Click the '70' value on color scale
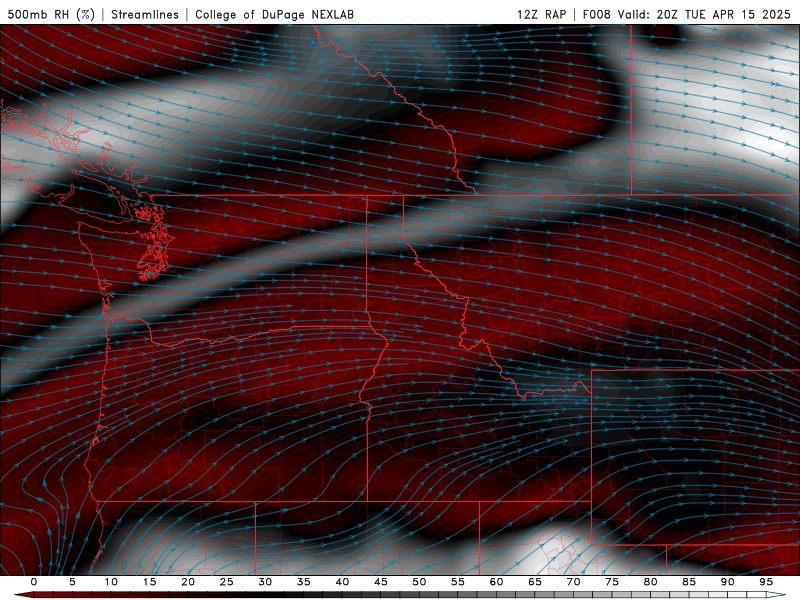The image size is (800, 600). point(573,582)
